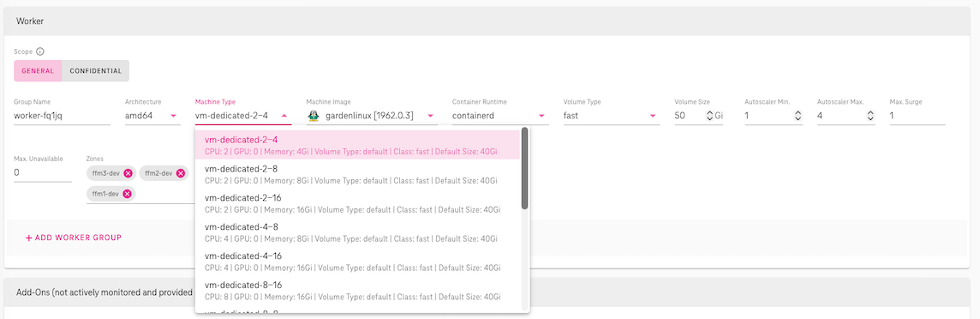Click the ffm1-dev zone chip label
The width and height of the screenshot is (980, 319).
[x=105, y=194]
